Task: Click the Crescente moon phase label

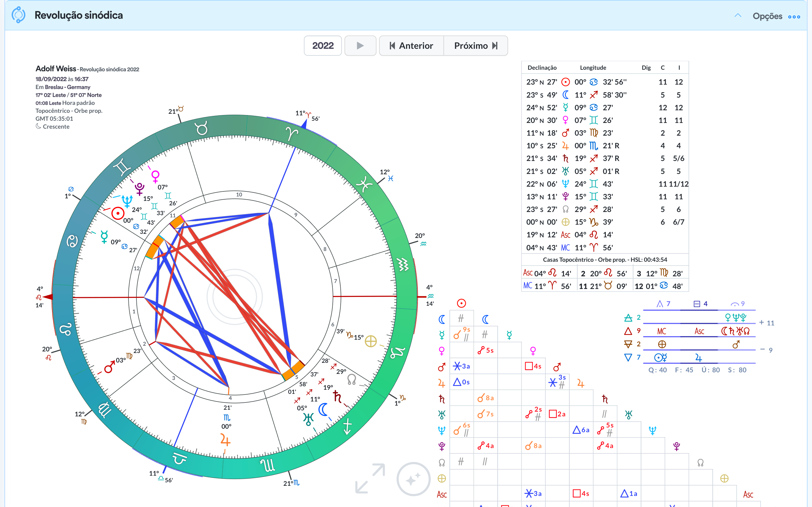Action: click(x=56, y=127)
